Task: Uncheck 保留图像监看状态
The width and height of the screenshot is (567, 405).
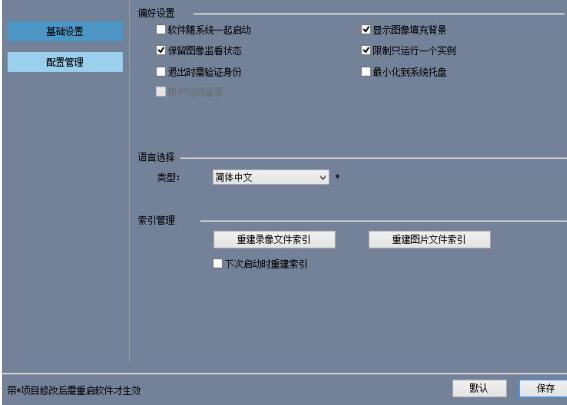Action: [161, 50]
